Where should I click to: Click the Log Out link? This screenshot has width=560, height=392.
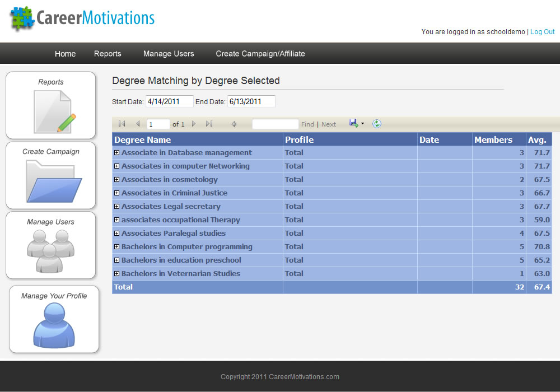[x=542, y=32]
